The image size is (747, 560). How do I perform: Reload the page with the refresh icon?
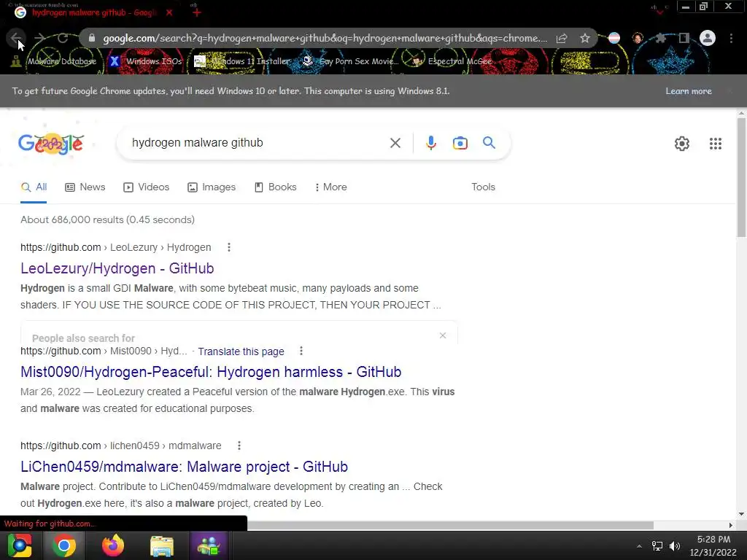63,38
